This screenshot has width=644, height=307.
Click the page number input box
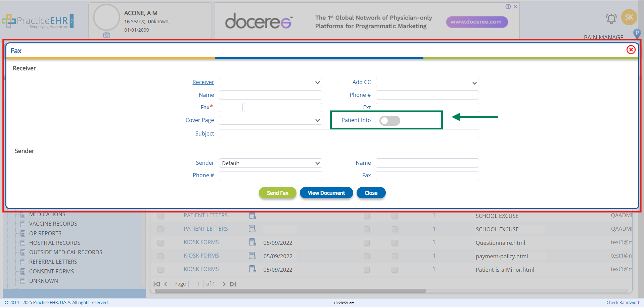[196, 284]
